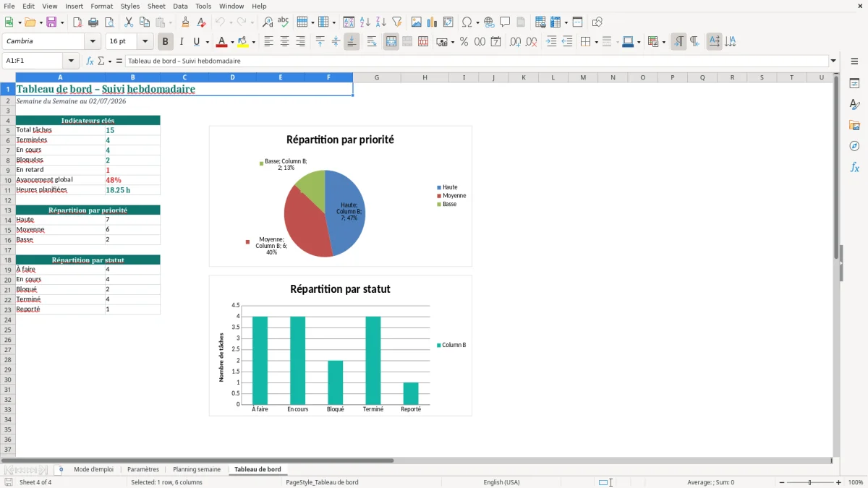Open the background color dropdown arrow
This screenshot has height=488, width=868.
(253, 43)
